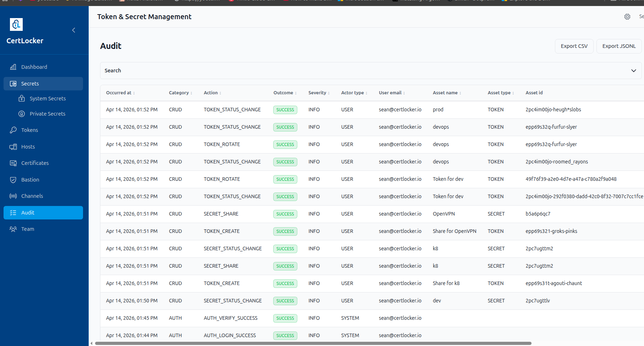
Task: Click asset id 'epp69s31t-agouti-chaunt'
Action: click(x=554, y=284)
